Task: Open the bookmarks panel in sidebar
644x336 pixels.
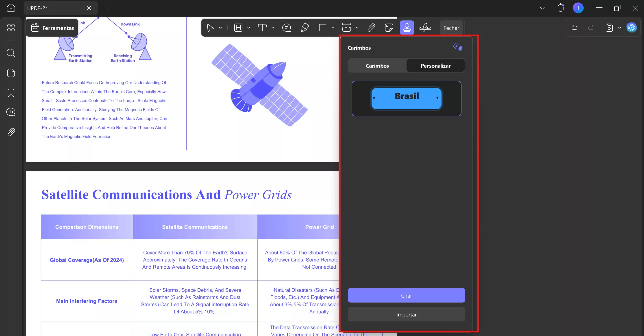Action: (x=11, y=93)
